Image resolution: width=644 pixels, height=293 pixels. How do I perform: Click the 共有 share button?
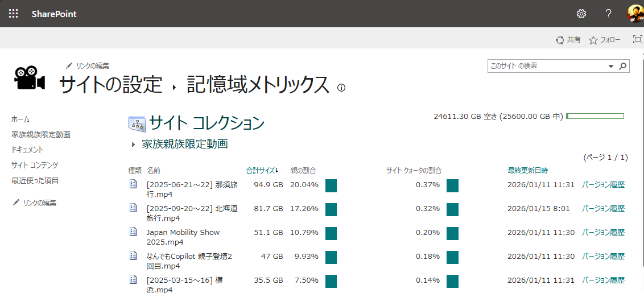[x=568, y=40]
